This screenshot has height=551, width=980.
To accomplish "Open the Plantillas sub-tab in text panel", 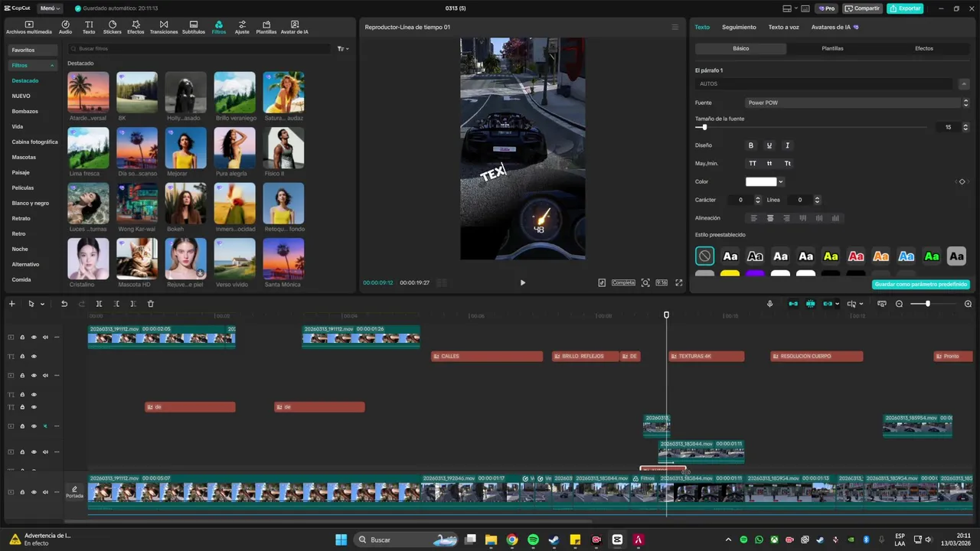I will click(x=832, y=48).
